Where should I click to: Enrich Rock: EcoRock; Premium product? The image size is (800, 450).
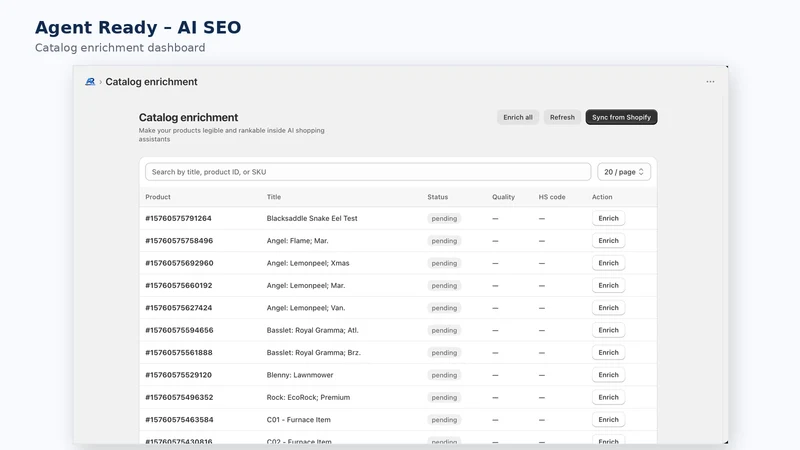coord(608,397)
